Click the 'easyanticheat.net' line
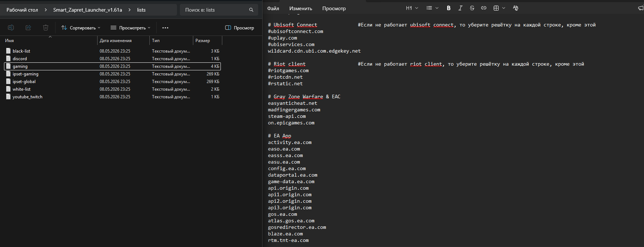The height and width of the screenshot is (247, 644). pos(293,103)
